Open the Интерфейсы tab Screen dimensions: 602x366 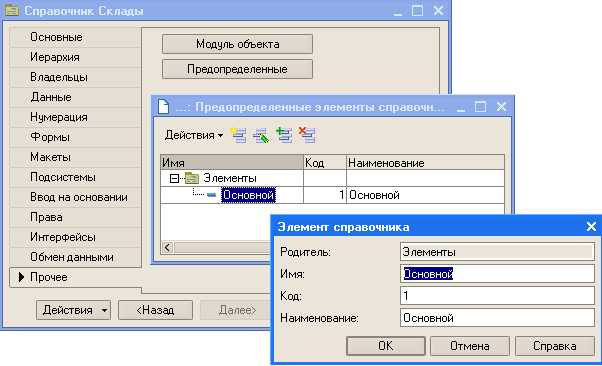tap(75, 237)
